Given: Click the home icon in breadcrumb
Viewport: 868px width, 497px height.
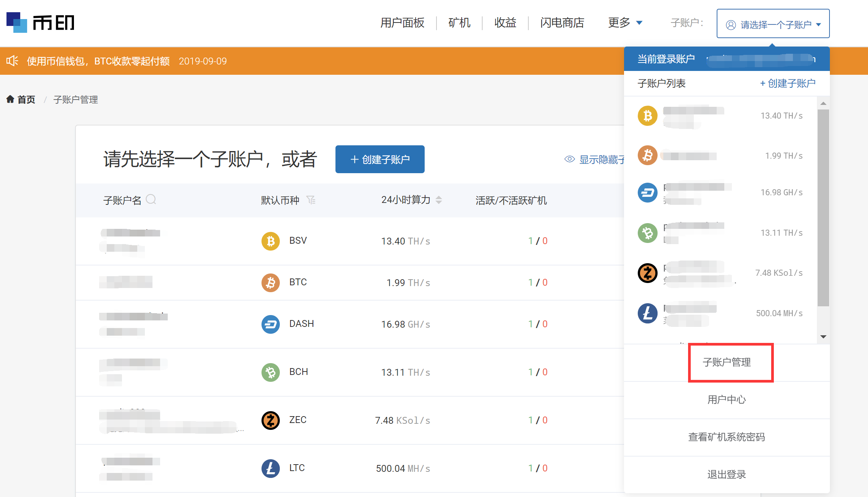Looking at the screenshot, I should click(10, 99).
